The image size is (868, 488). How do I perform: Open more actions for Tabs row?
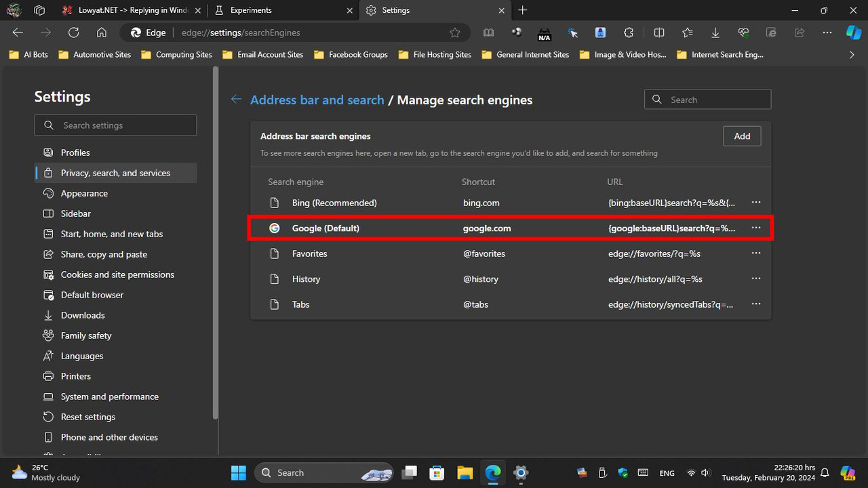click(x=756, y=304)
